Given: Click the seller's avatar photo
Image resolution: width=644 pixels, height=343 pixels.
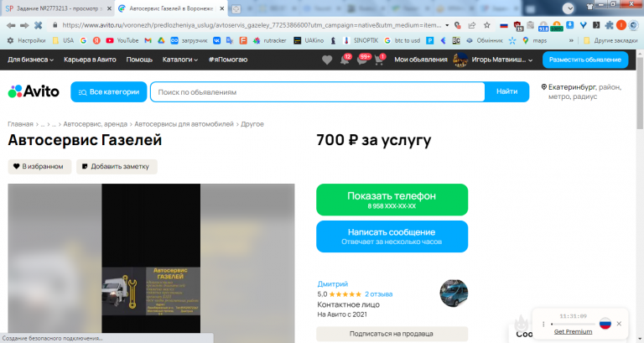Looking at the screenshot, I should click(x=454, y=294).
